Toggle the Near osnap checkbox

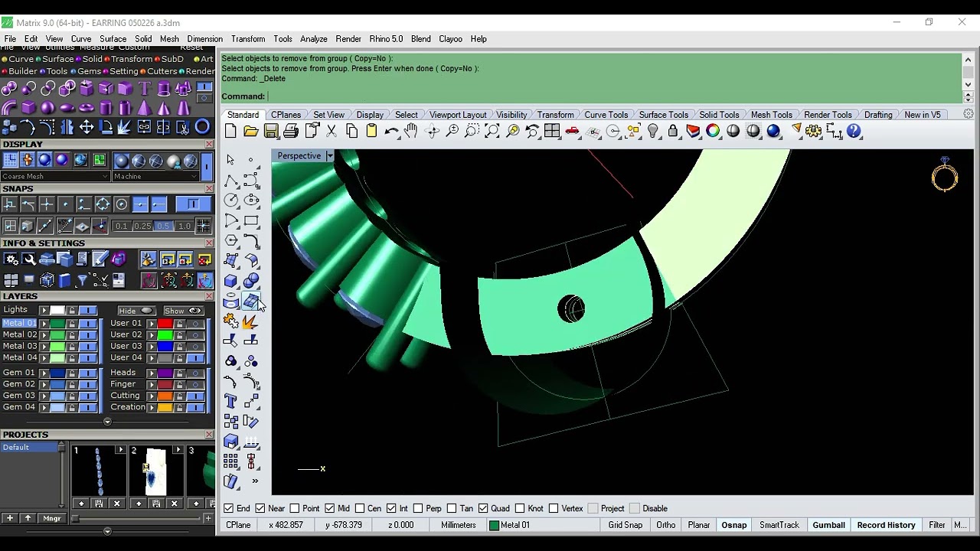[x=260, y=508]
